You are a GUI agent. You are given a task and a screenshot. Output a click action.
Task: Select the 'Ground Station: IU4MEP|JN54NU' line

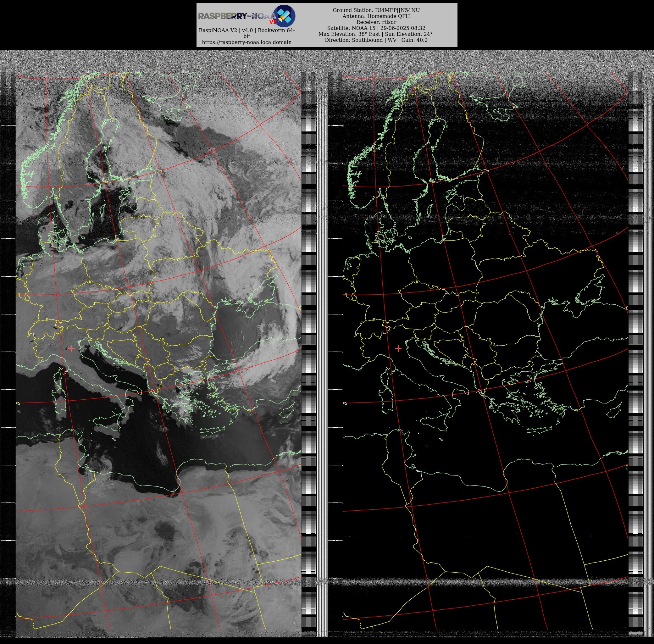[376, 10]
